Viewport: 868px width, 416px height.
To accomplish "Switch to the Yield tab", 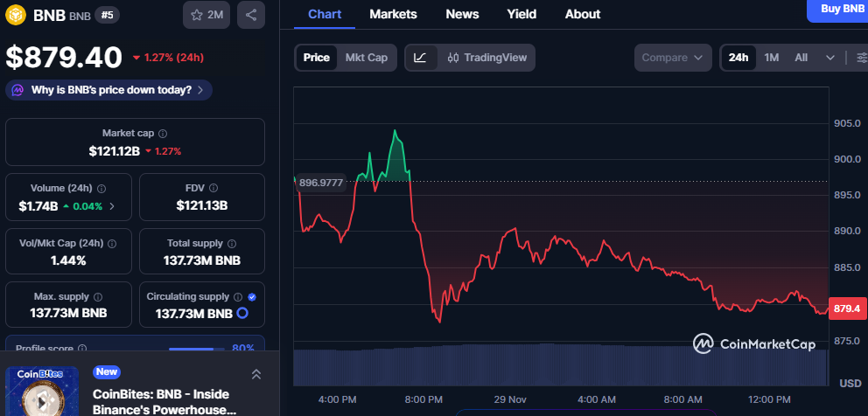I will pyautogui.click(x=521, y=14).
